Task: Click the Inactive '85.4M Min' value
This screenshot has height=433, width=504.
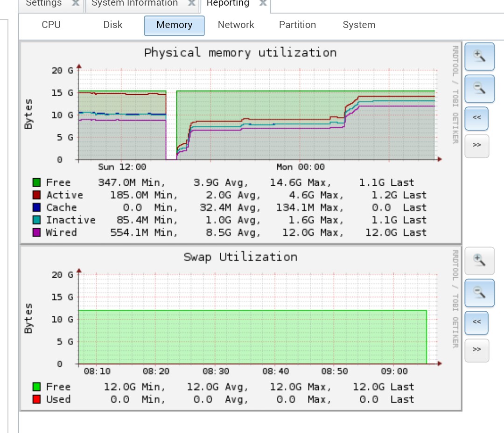Action: pyautogui.click(x=147, y=220)
